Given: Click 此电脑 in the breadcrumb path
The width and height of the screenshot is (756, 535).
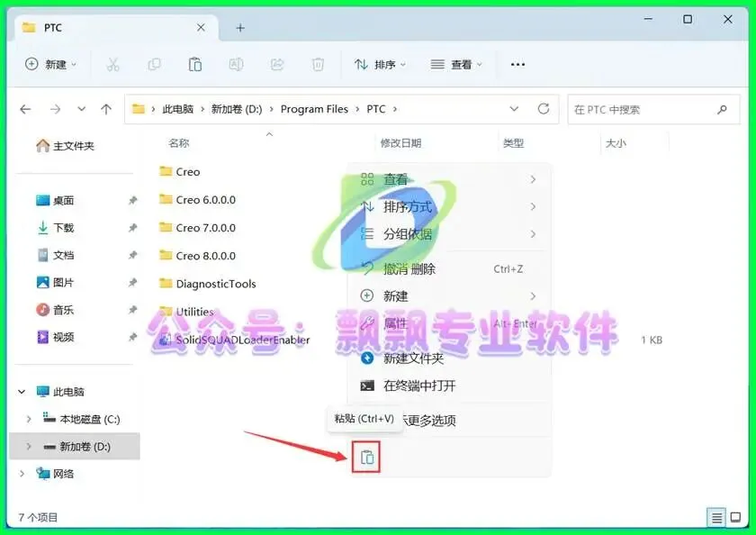Looking at the screenshot, I should (177, 110).
